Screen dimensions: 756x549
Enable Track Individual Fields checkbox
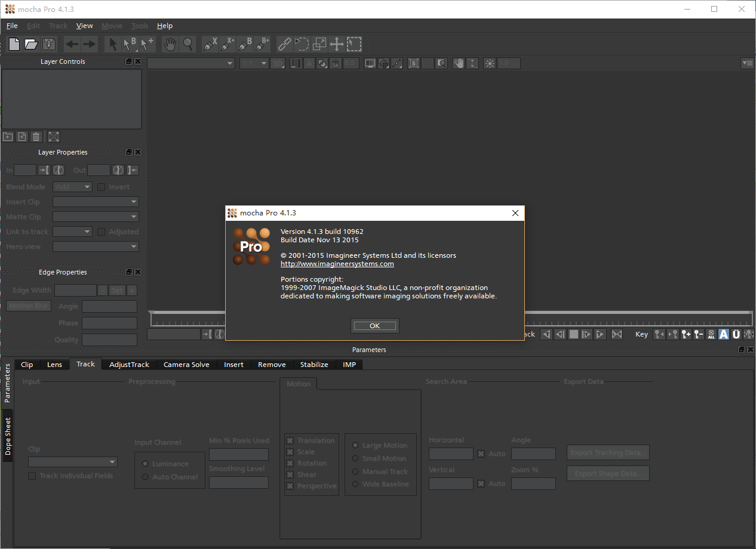pos(32,476)
